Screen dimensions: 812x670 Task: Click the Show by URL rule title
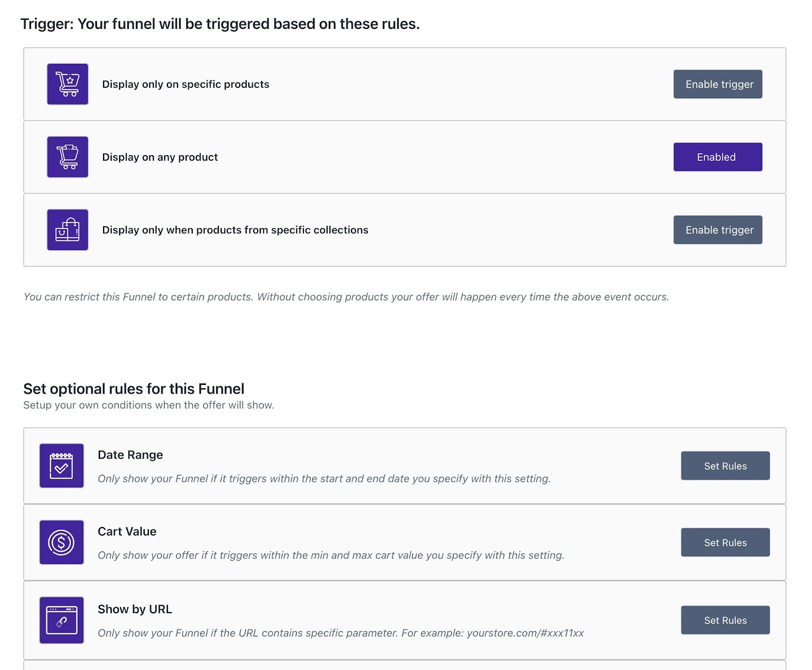click(135, 609)
